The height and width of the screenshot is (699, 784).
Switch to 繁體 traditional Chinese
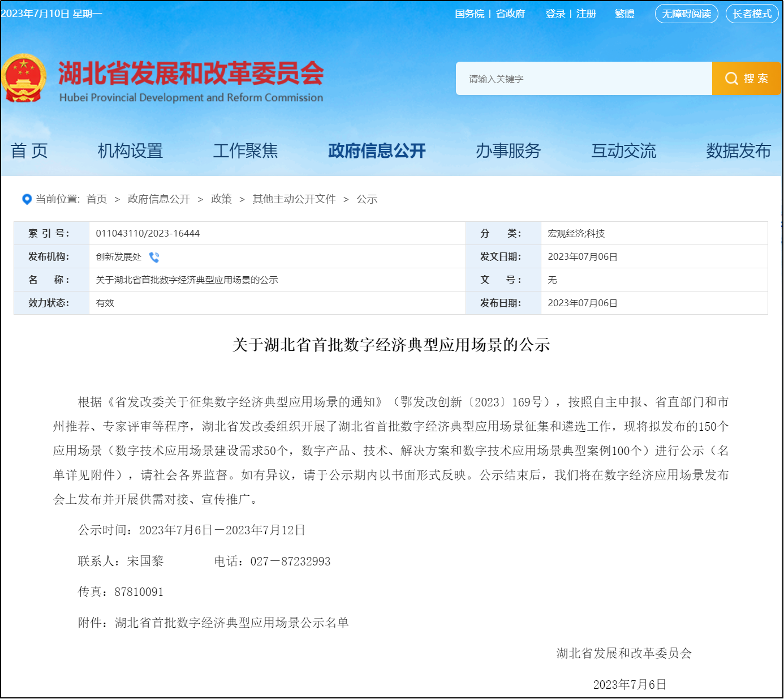coord(624,14)
